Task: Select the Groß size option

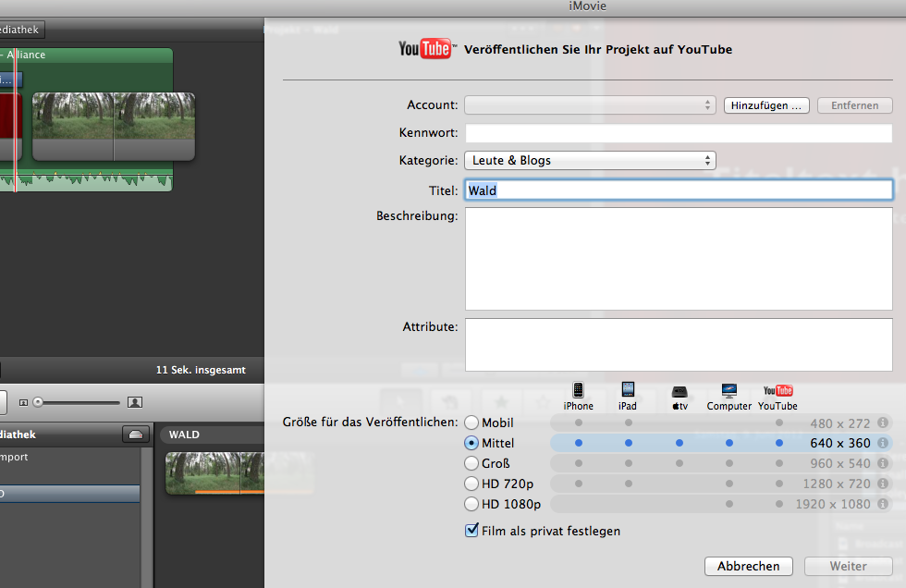Action: coord(471,463)
